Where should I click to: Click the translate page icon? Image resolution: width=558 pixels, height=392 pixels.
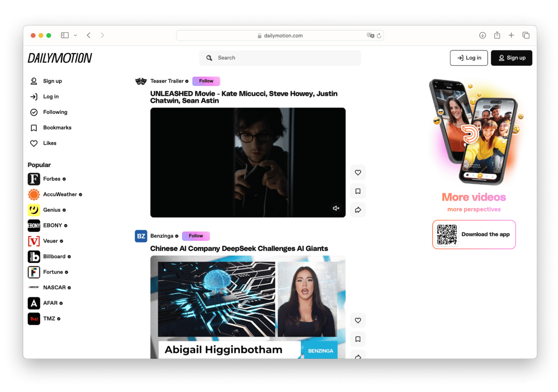coord(370,35)
